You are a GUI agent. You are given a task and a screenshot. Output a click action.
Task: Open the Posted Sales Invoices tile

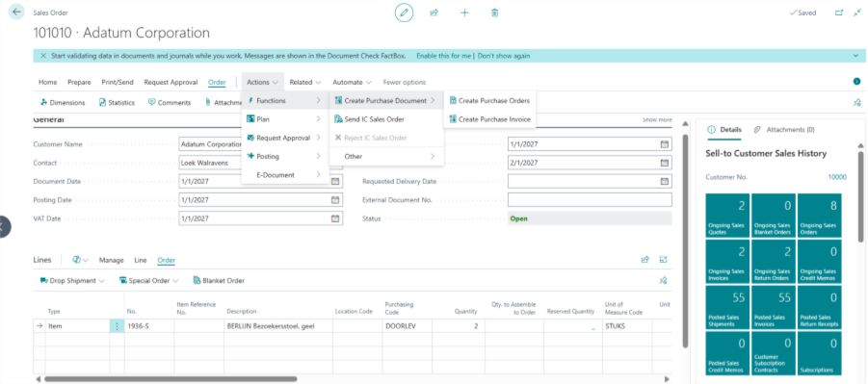click(x=774, y=307)
